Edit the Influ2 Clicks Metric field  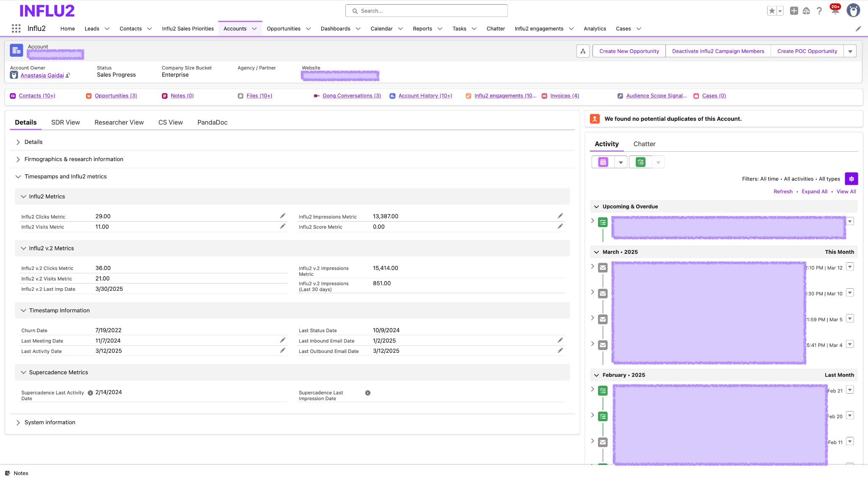(283, 216)
